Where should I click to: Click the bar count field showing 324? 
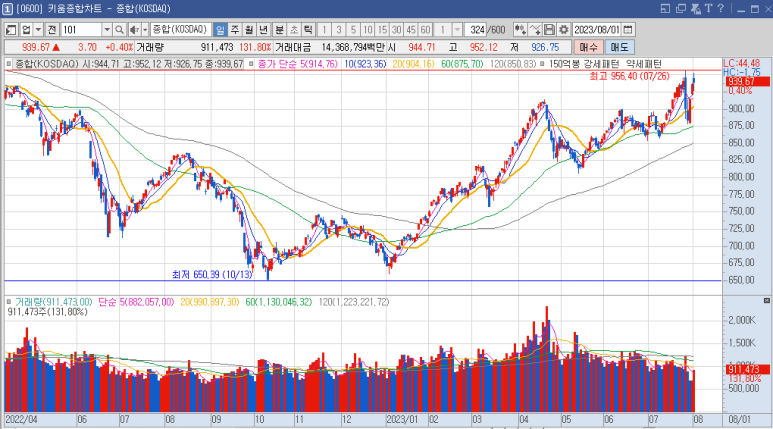tap(476, 30)
